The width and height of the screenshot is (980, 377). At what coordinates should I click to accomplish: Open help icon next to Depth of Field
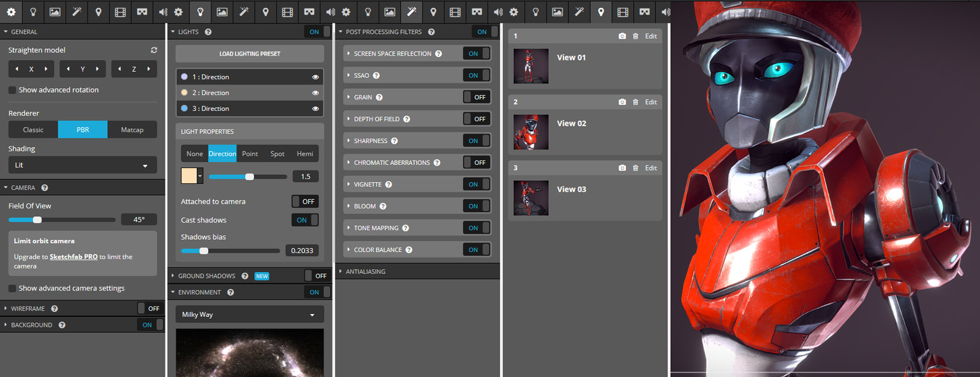point(407,119)
